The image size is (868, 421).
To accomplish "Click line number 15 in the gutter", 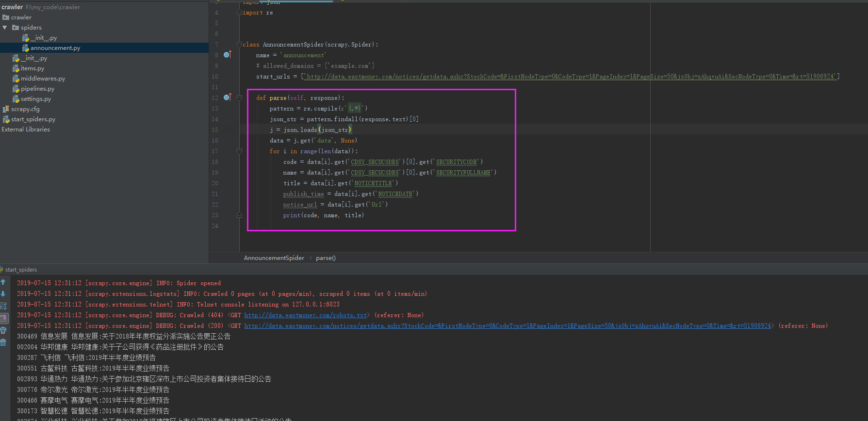I will click(215, 130).
